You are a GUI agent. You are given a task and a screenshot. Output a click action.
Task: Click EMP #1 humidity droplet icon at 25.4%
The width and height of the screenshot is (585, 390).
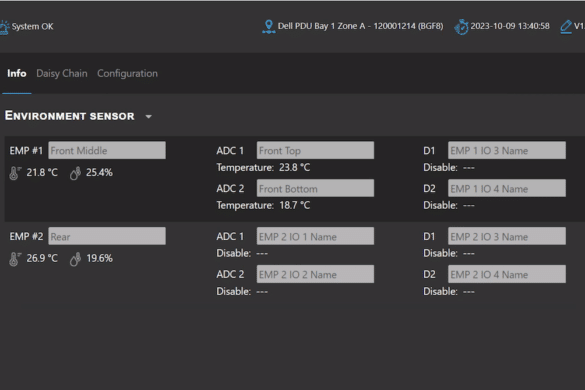click(75, 173)
